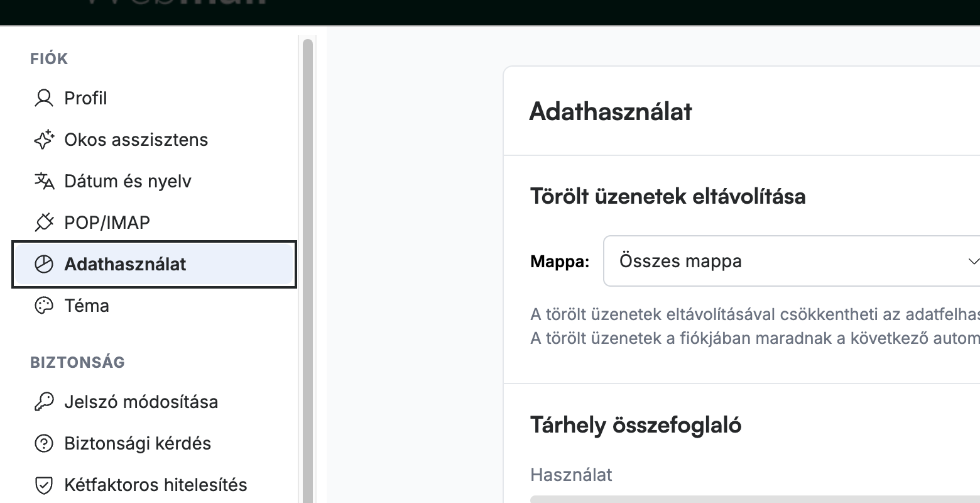Click the Kétfaktoros hitelesítés shield icon
Image resolution: width=980 pixels, height=503 pixels.
(x=43, y=485)
